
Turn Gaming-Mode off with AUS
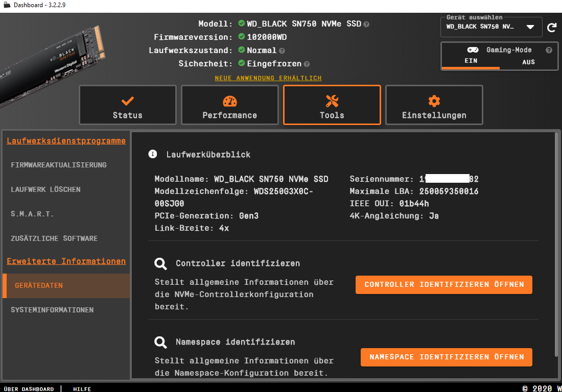(x=528, y=62)
